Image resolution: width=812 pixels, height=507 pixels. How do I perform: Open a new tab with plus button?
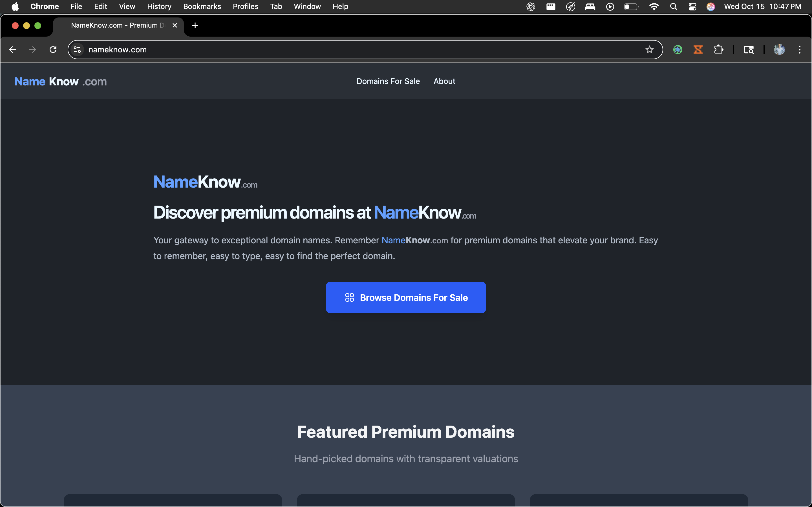tap(195, 25)
